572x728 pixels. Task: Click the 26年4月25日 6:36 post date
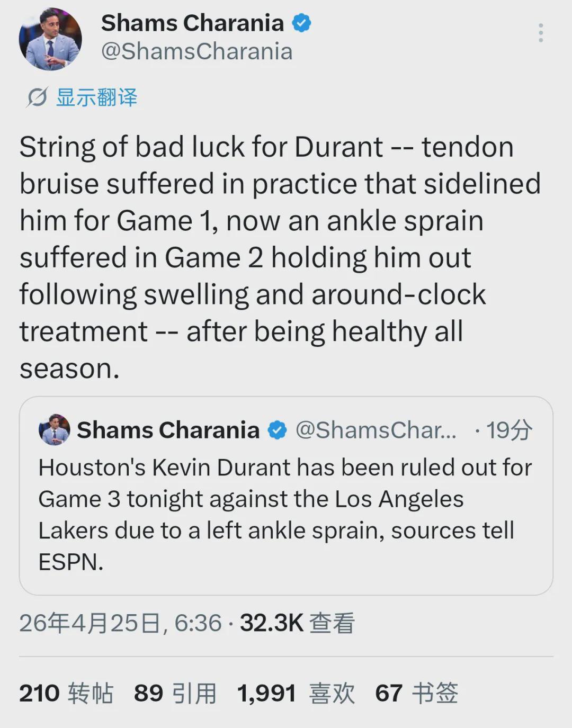(x=120, y=623)
